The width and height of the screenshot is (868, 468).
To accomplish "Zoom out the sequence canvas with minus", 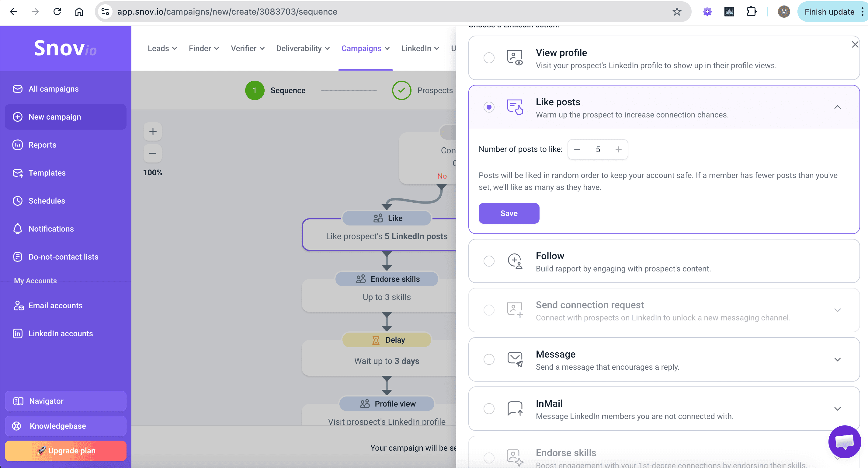I will [153, 153].
